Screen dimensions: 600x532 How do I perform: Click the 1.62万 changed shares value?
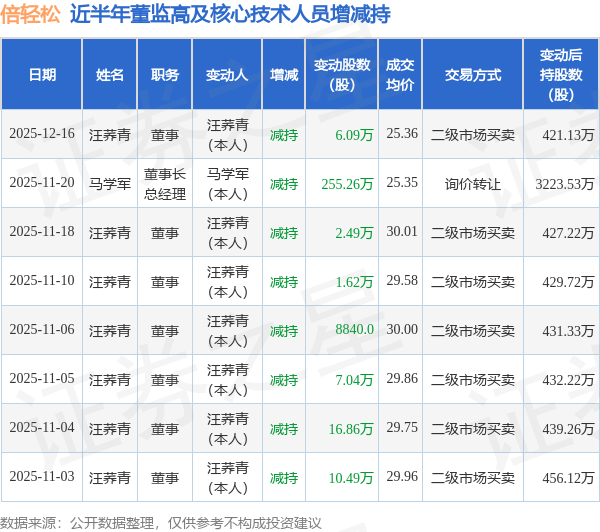[354, 282]
